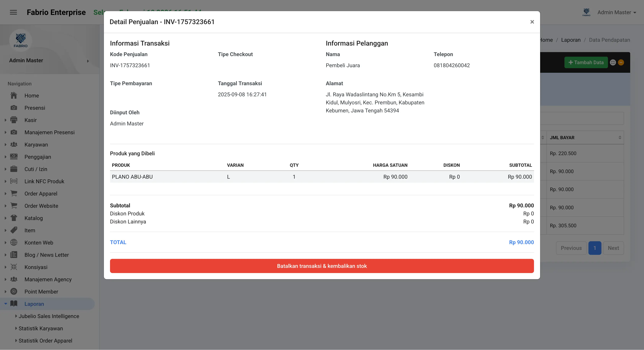The width and height of the screenshot is (644, 350).
Task: Click the Konten Web globe icon
Action: pos(14,242)
